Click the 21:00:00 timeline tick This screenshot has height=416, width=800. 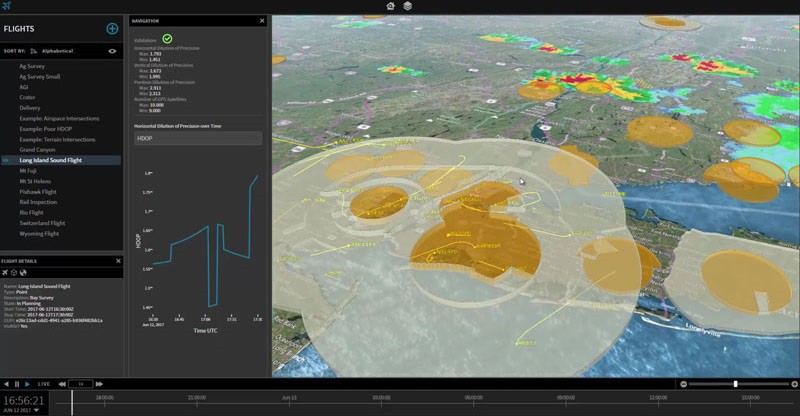(197, 397)
